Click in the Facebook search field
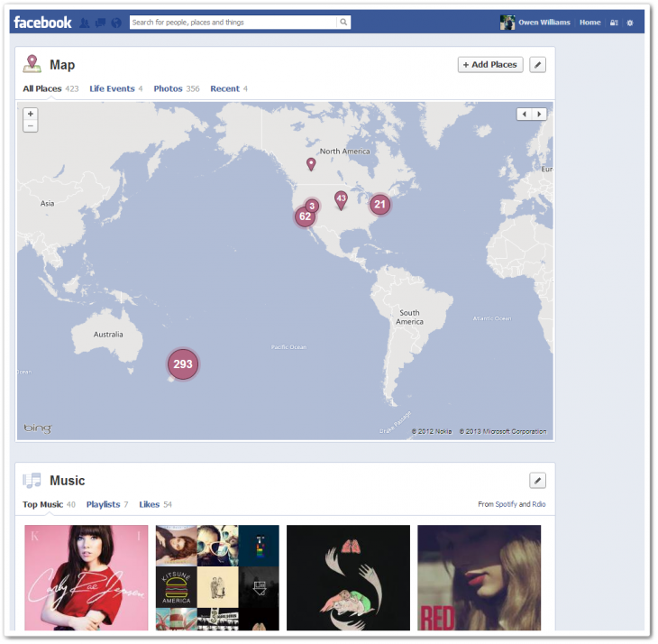 233,23
